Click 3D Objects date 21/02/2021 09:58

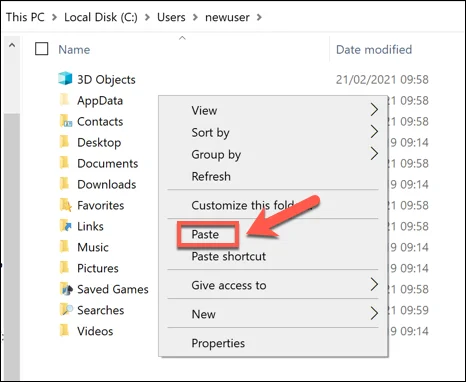click(382, 79)
